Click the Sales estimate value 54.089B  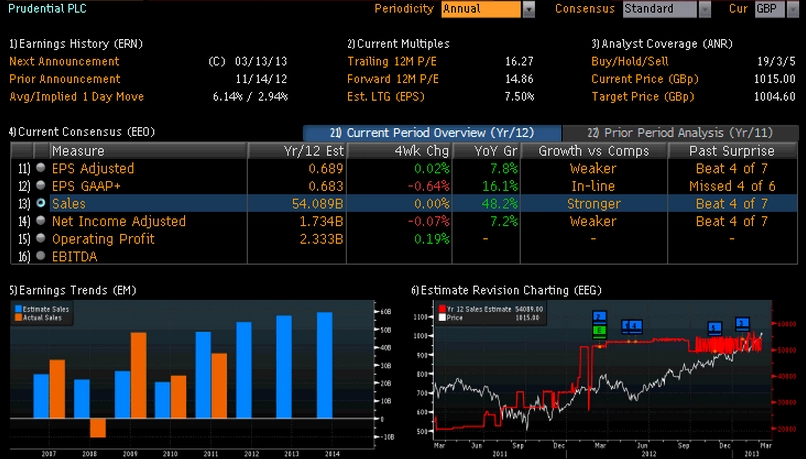[317, 204]
